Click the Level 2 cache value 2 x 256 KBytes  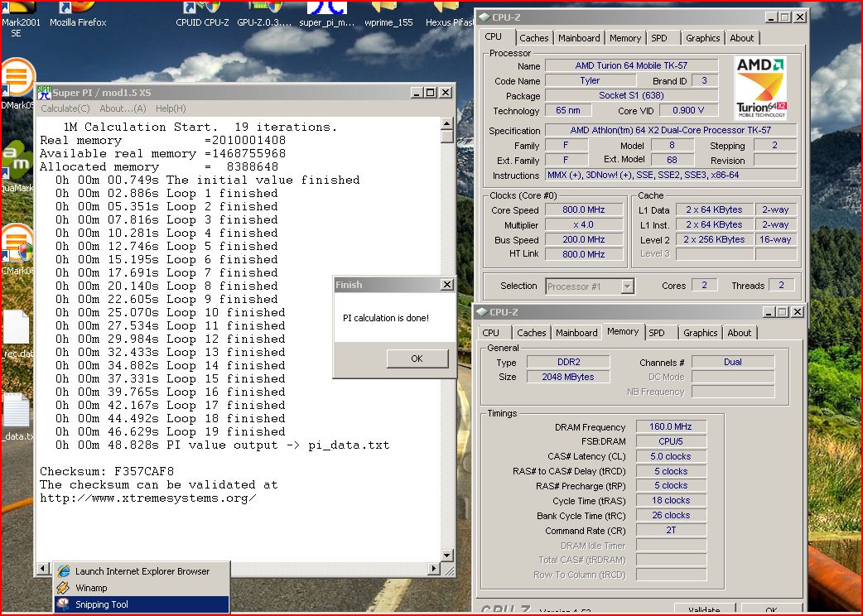click(715, 239)
